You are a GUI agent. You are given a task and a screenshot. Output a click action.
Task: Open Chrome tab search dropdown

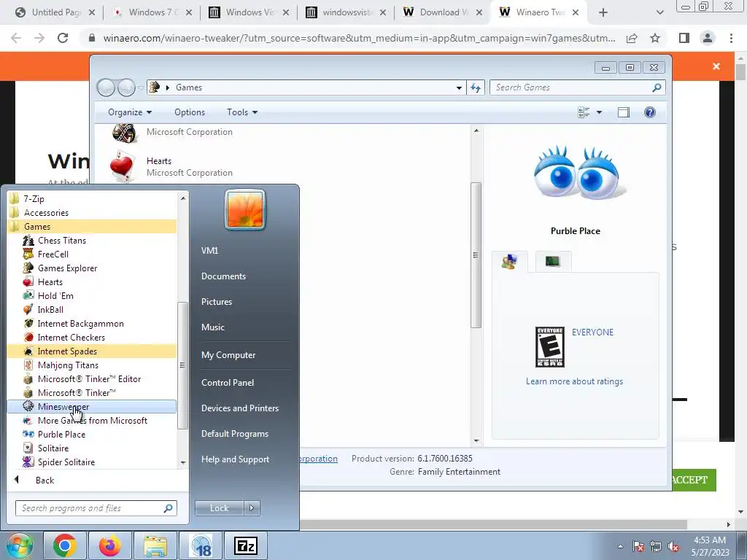(x=659, y=12)
